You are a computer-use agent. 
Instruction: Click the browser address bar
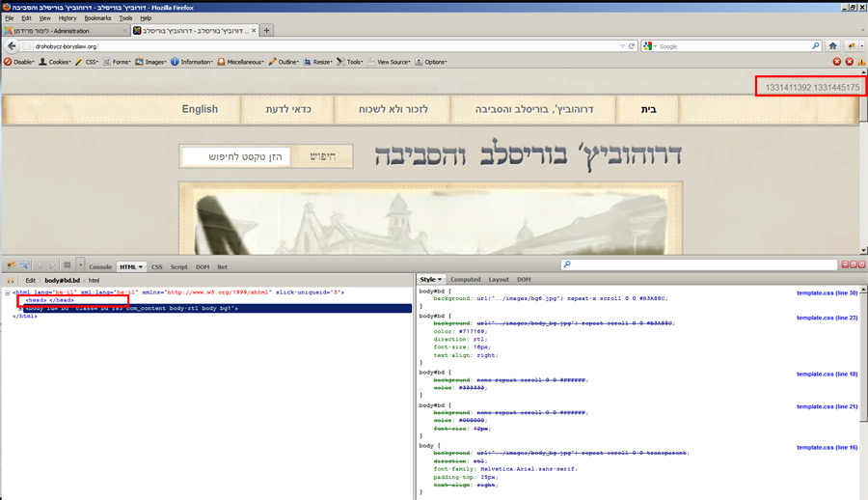(x=326, y=46)
